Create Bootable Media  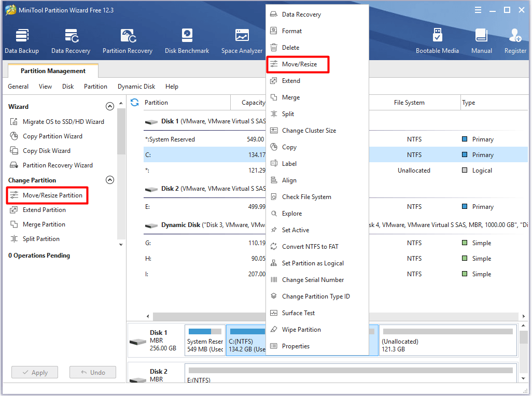(437, 41)
